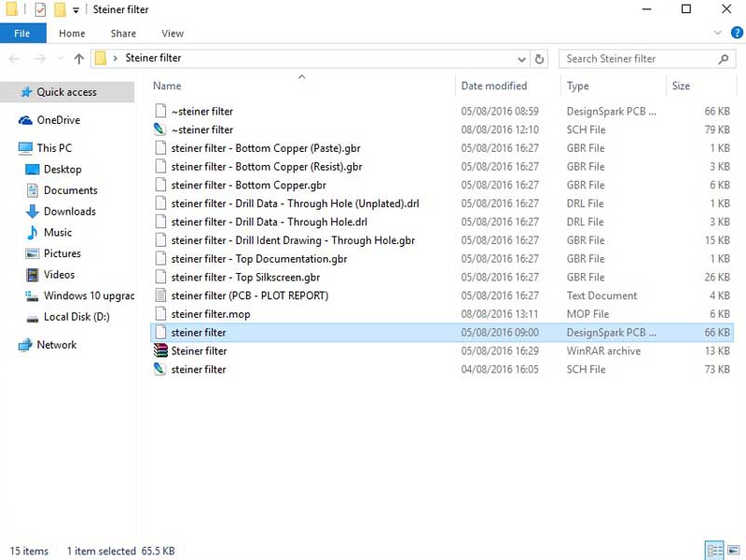The width and height of the screenshot is (746, 560).
Task: Expand the ribbon with the chevron
Action: pyautogui.click(x=718, y=33)
